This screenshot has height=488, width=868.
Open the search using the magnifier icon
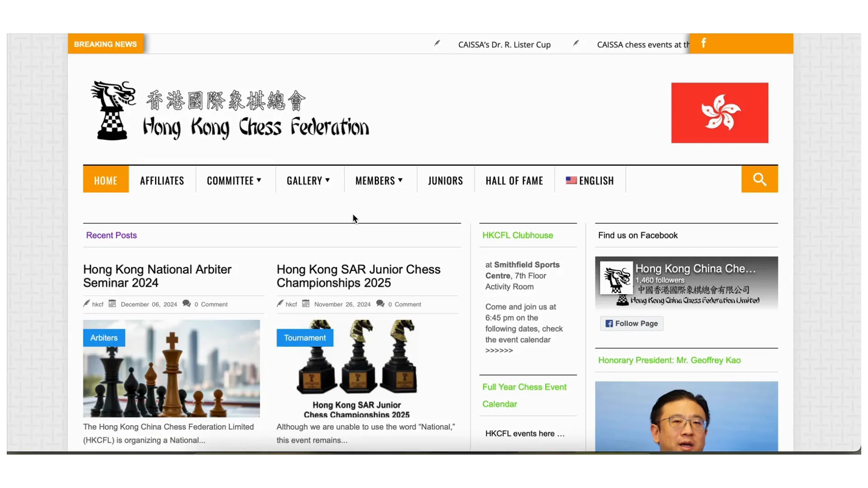coord(759,179)
